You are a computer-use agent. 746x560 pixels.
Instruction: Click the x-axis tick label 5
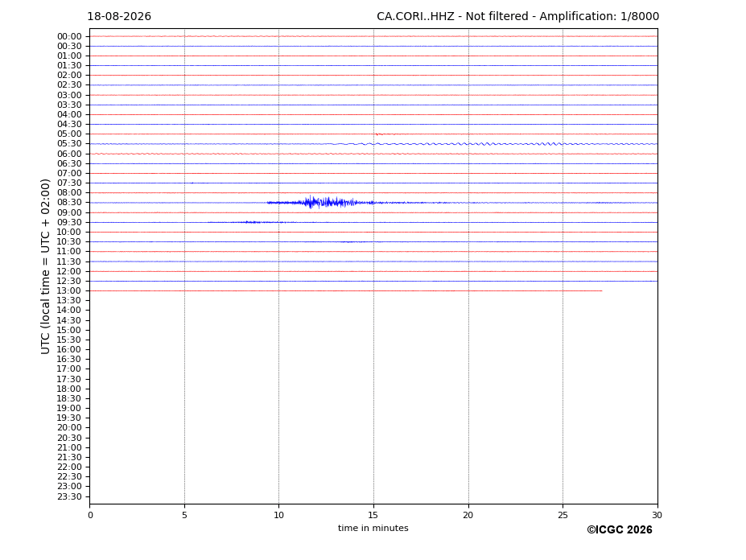click(184, 515)
